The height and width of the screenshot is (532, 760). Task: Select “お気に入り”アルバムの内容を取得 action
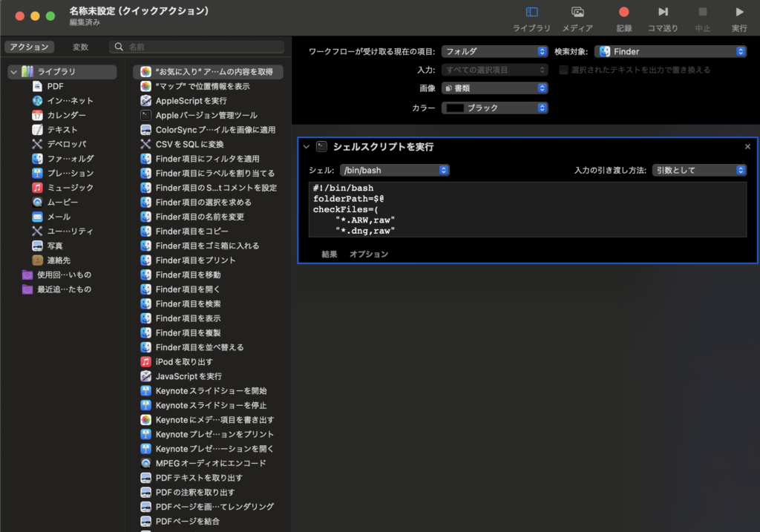point(208,72)
